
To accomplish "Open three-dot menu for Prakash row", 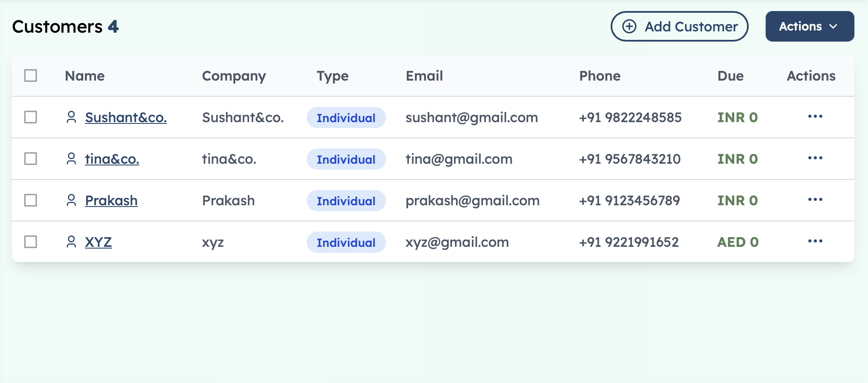I will coord(815,200).
